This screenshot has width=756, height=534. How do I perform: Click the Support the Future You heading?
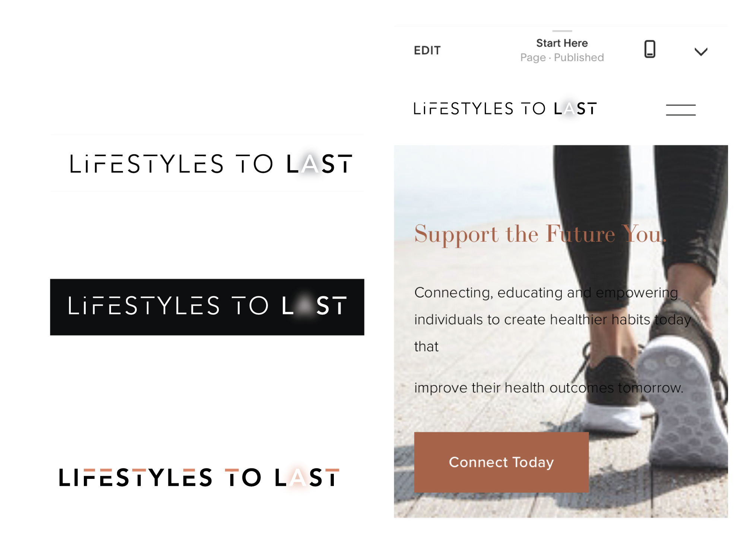(540, 235)
